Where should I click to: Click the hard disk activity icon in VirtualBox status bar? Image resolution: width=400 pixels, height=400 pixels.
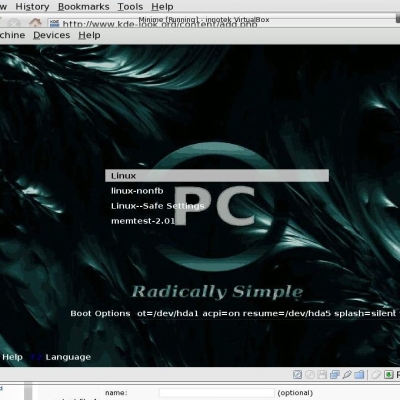pyautogui.click(x=297, y=375)
